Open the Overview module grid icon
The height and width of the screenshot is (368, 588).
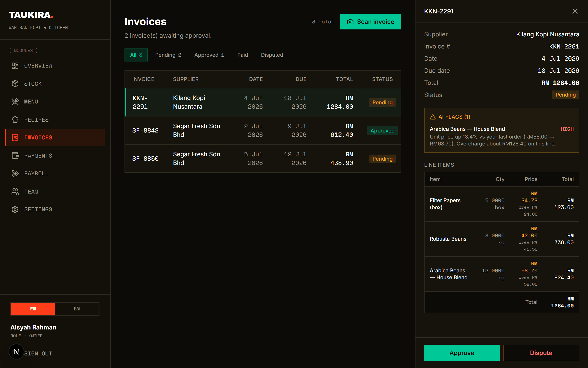15,66
